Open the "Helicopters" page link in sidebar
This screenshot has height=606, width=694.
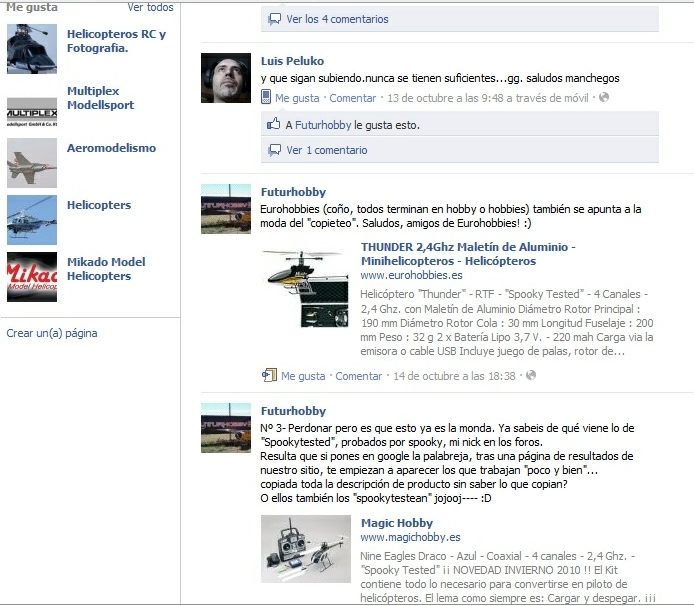[x=99, y=205]
